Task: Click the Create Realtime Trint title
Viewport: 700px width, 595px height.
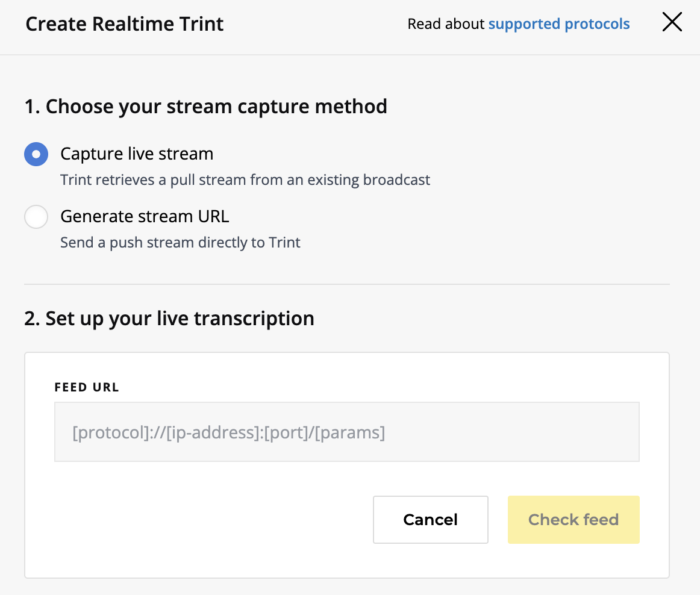Action: [x=124, y=23]
